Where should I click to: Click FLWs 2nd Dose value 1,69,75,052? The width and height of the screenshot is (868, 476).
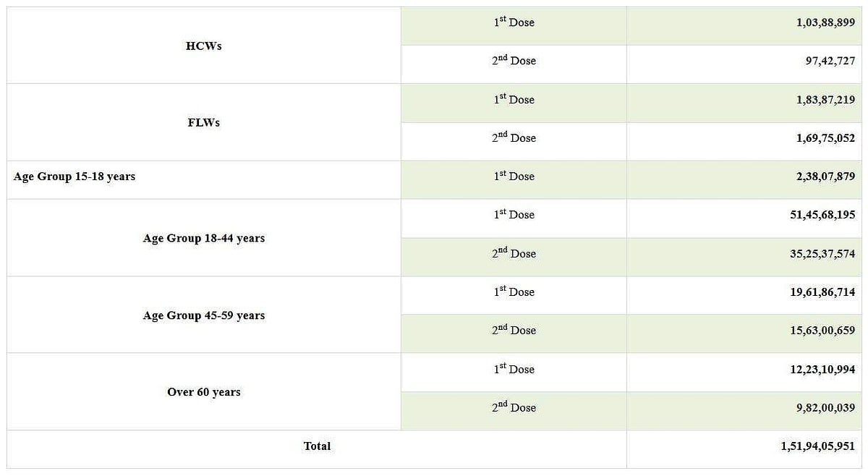pyautogui.click(x=825, y=138)
